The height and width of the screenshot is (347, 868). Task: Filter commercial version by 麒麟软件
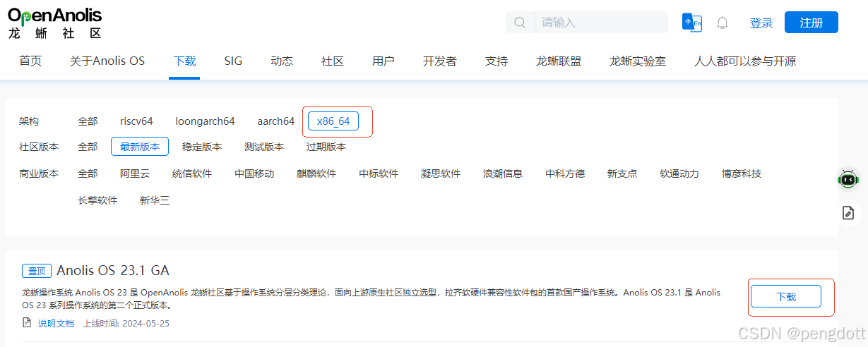click(316, 173)
